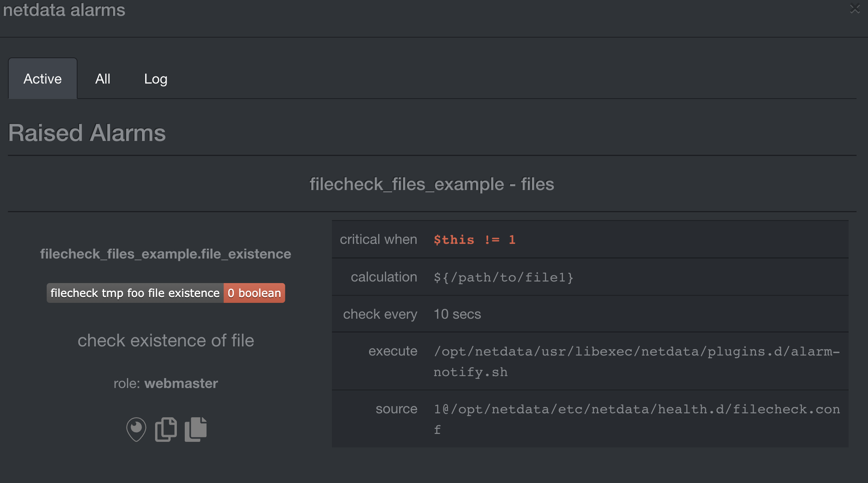Switch to the All tab
Image resolution: width=868 pixels, height=483 pixels.
(103, 78)
